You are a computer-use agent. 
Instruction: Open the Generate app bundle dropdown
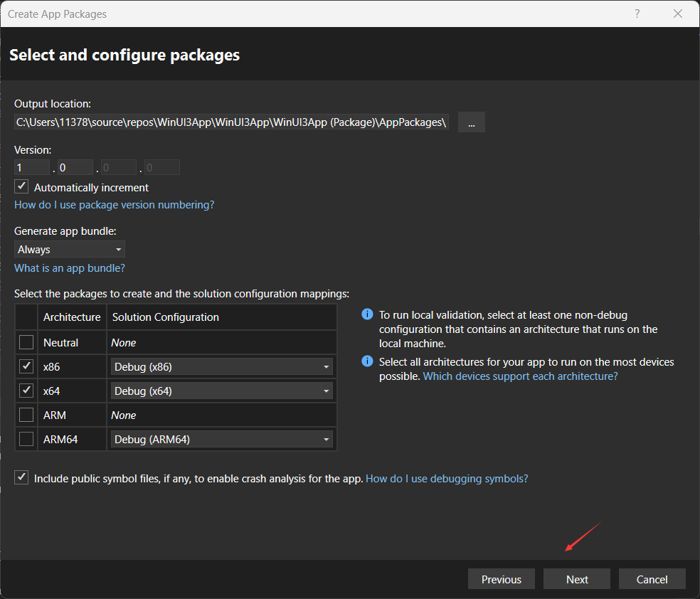tap(70, 249)
